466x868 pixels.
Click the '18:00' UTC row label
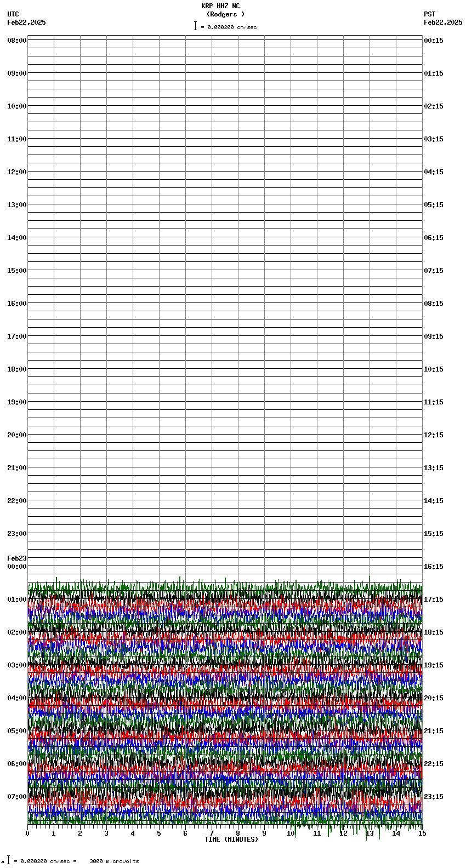pos(17,369)
